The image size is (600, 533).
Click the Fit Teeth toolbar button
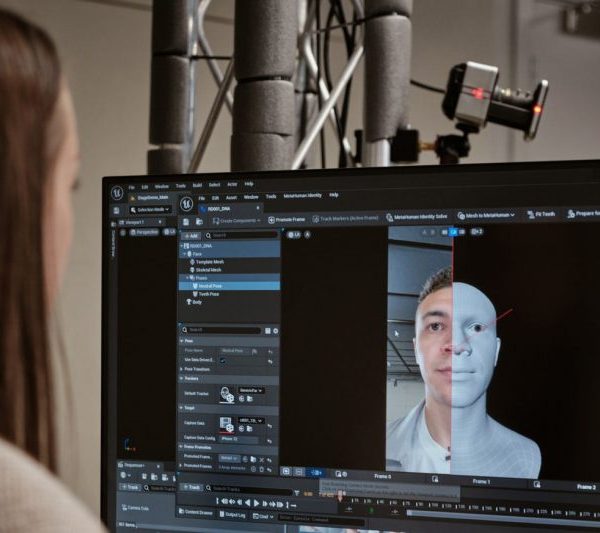(x=541, y=214)
